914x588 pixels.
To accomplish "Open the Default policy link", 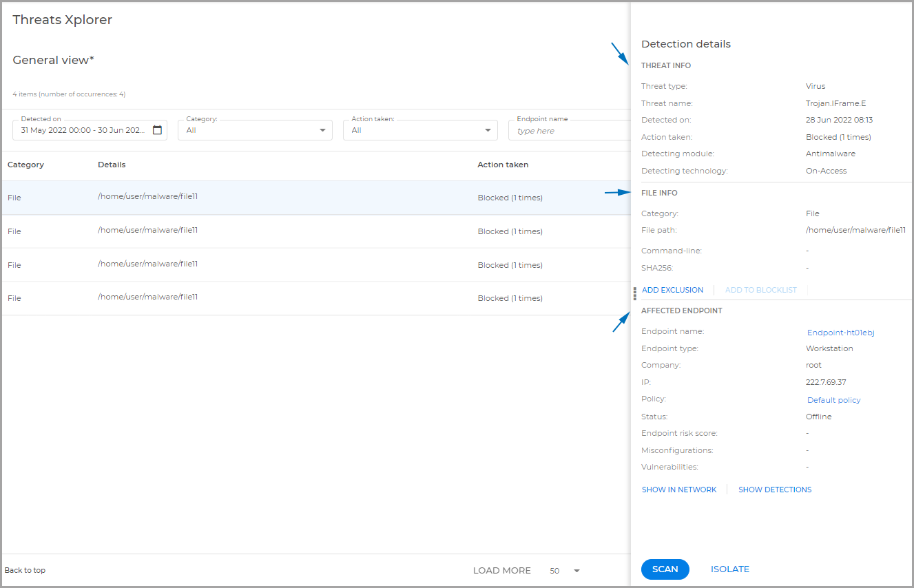I will (x=833, y=399).
